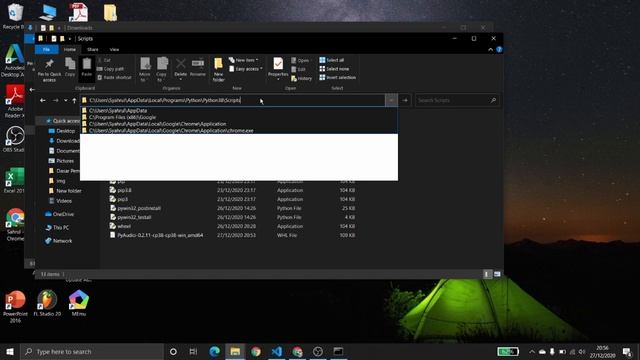Viewport: 640px width, 360px height.
Task: Switch to the View tab
Action: point(114,49)
